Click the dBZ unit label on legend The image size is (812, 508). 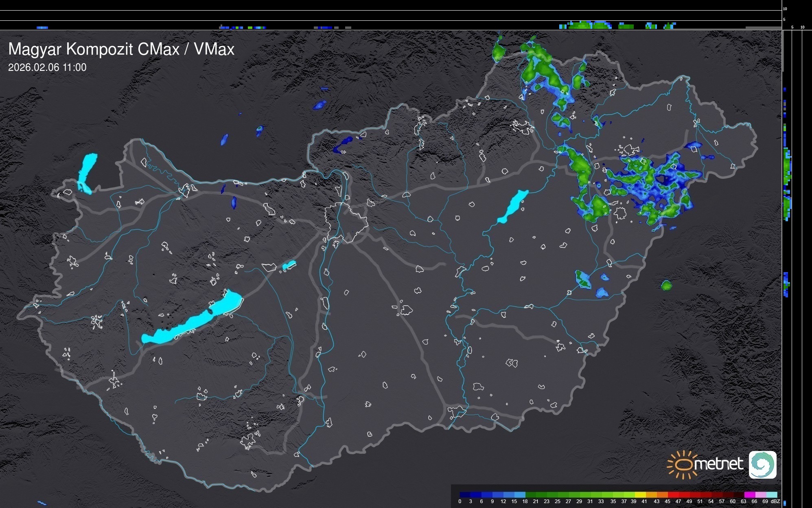point(775,501)
